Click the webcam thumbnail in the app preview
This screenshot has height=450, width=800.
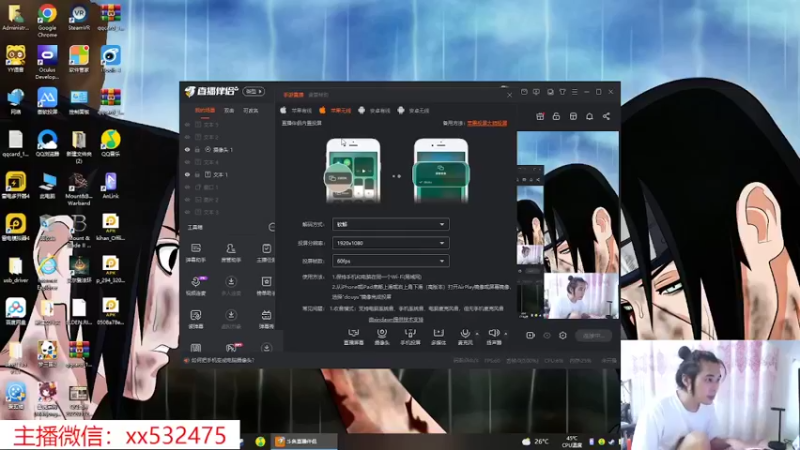pos(581,296)
